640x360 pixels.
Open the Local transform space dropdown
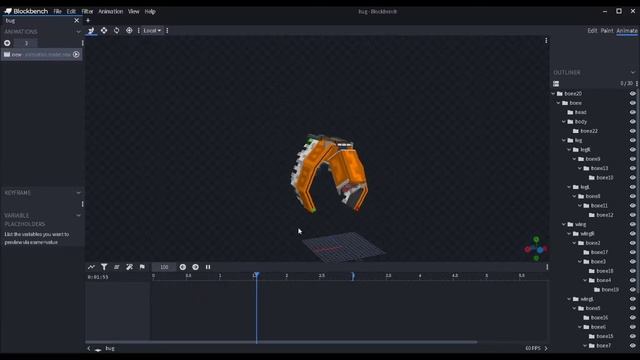click(152, 31)
